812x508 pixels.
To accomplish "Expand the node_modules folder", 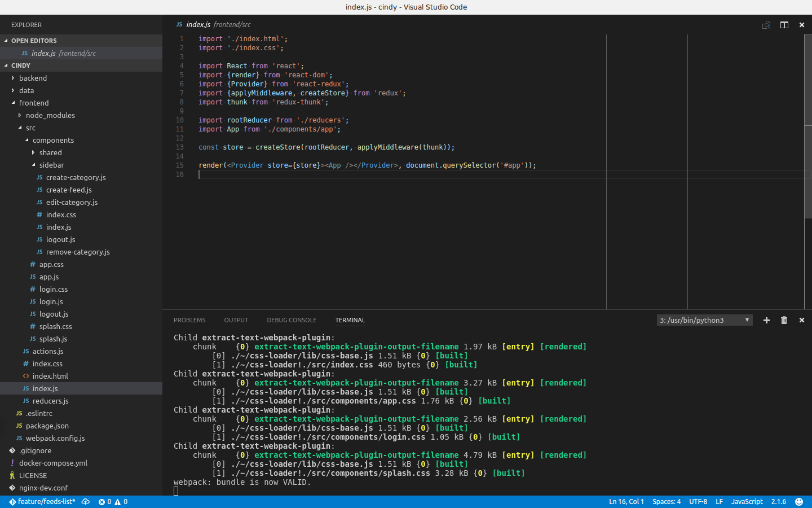I will [x=50, y=115].
